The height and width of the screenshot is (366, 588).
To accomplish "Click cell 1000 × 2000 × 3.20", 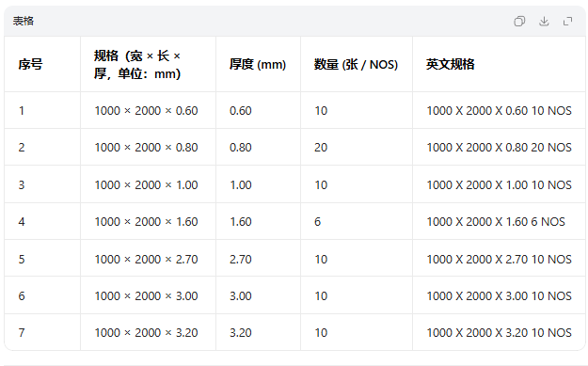I will click(x=146, y=333).
